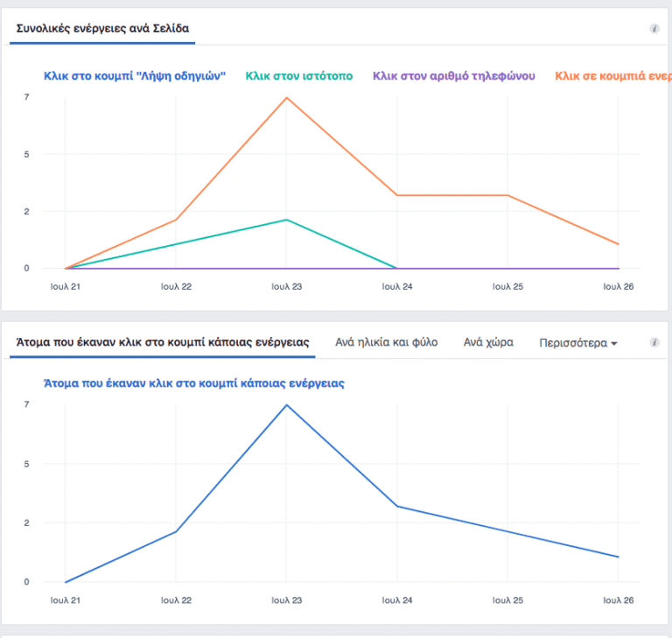This screenshot has height=638, width=672.
Task: Click orange line point at Ιουλ 22
Action: point(177,219)
